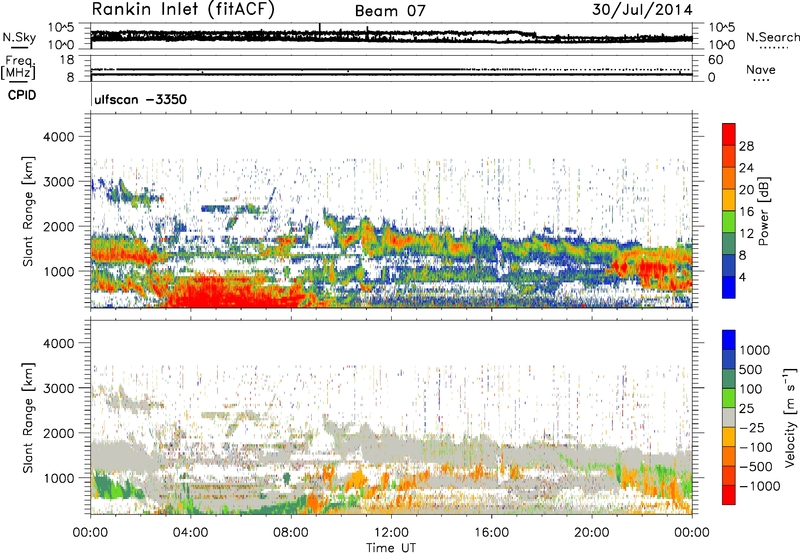Select the "-25" velocity colour bar label
Viewport: 800px width, 554px height.
click(752, 428)
